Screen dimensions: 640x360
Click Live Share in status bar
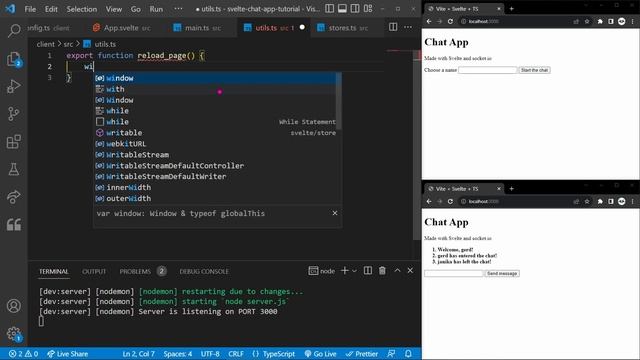point(67,354)
